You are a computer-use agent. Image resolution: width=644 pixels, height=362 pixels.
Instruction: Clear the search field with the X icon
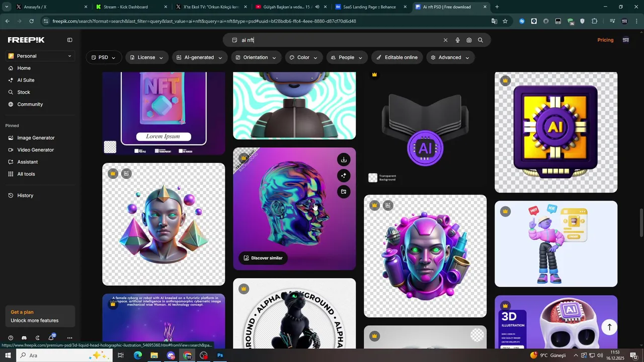(445, 40)
